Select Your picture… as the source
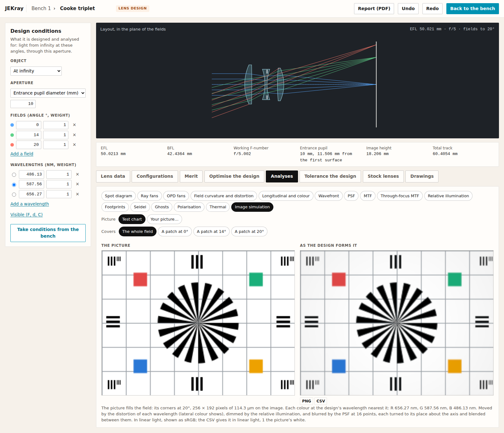The height and width of the screenshot is (433, 504). coord(164,219)
